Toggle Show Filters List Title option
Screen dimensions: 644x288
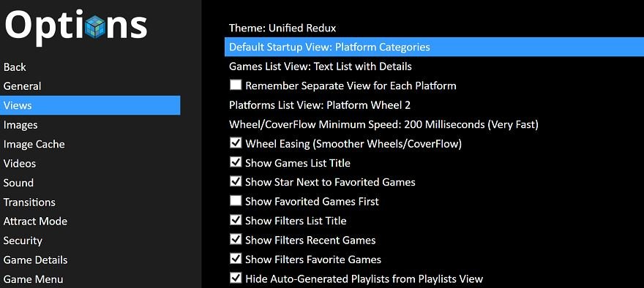click(236, 220)
